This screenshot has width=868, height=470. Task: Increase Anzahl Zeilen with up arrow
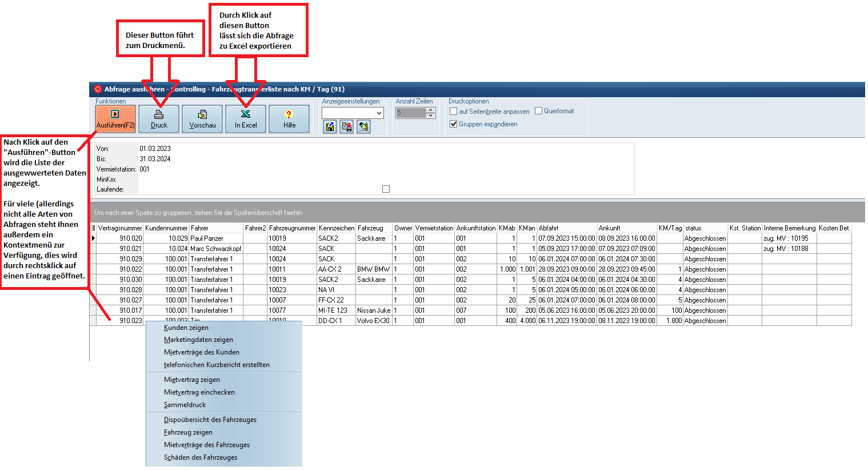pyautogui.click(x=431, y=110)
